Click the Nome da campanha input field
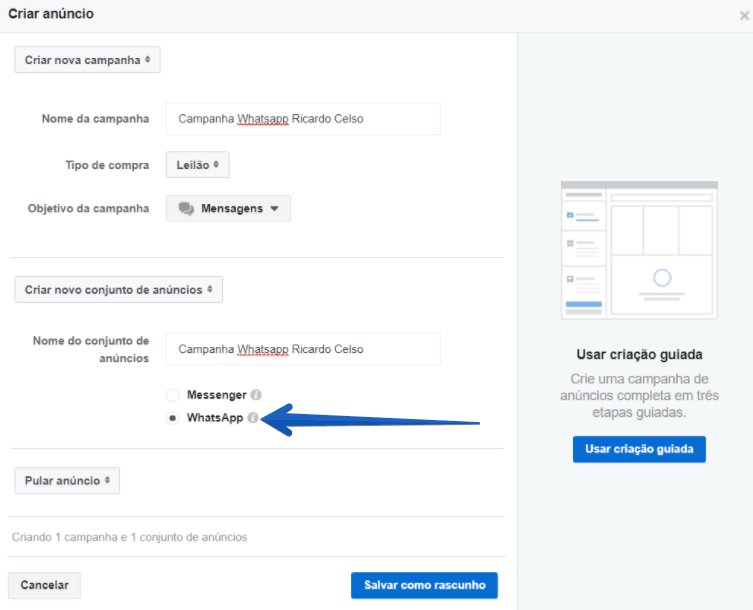This screenshot has width=753, height=610. pos(303,119)
